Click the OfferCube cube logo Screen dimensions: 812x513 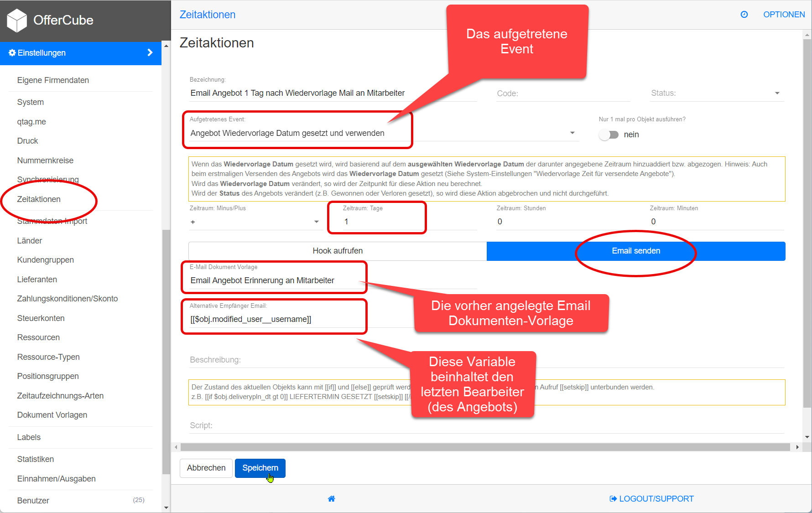(17, 21)
